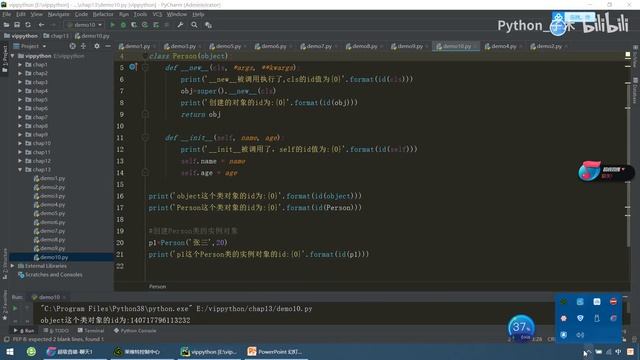640x360 pixels.
Task: Open the Project view selector dropdown
Action: pos(30,46)
